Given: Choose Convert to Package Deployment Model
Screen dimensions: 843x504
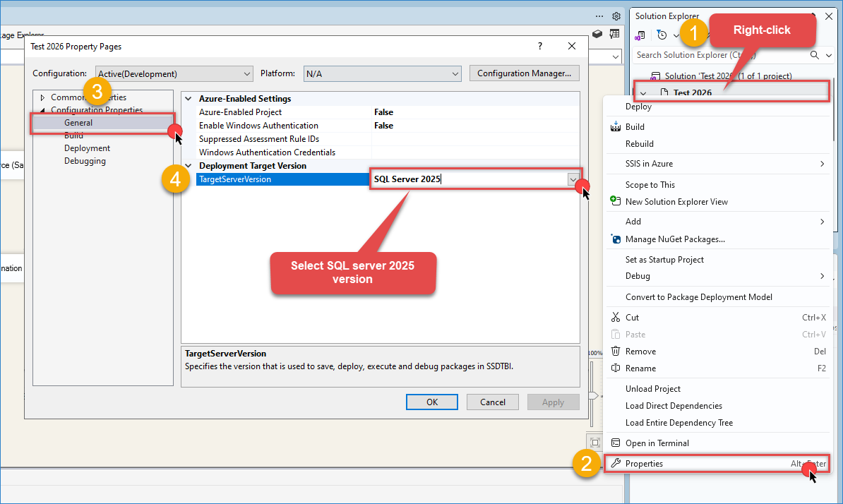Looking at the screenshot, I should click(x=698, y=297).
